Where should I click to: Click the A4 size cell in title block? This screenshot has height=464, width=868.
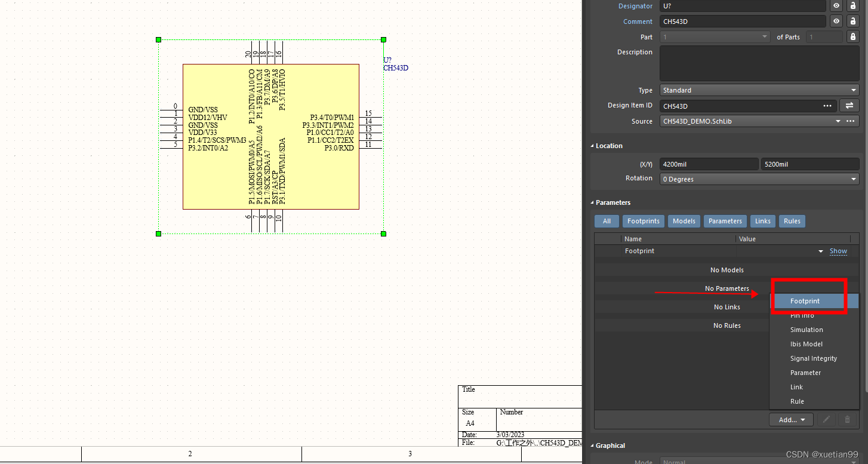(x=470, y=423)
